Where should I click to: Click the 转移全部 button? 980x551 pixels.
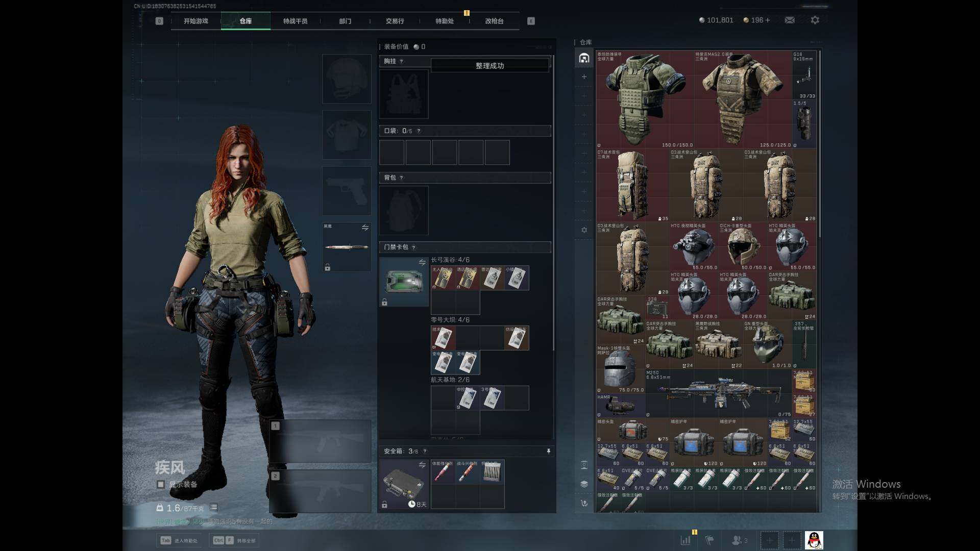coord(235,540)
